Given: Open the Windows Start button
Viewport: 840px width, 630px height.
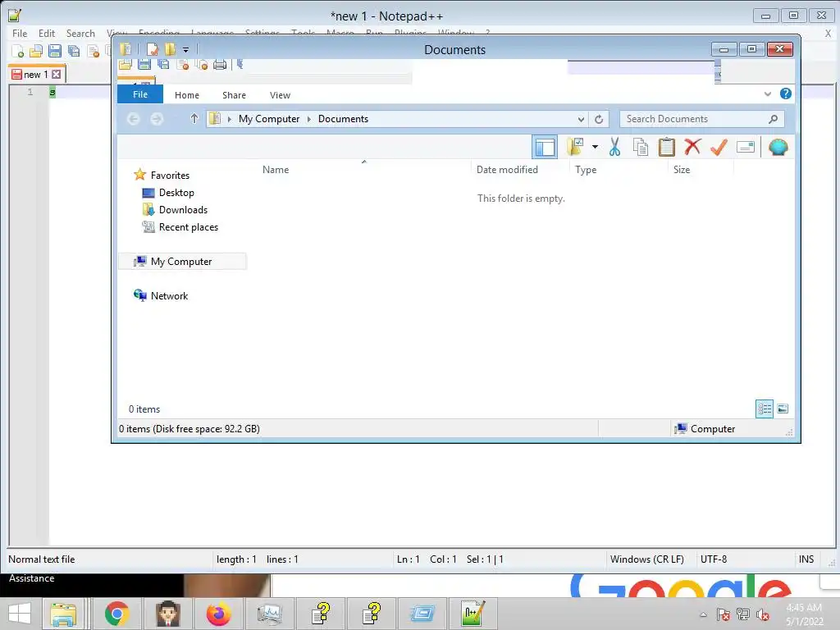Looking at the screenshot, I should coord(20,614).
